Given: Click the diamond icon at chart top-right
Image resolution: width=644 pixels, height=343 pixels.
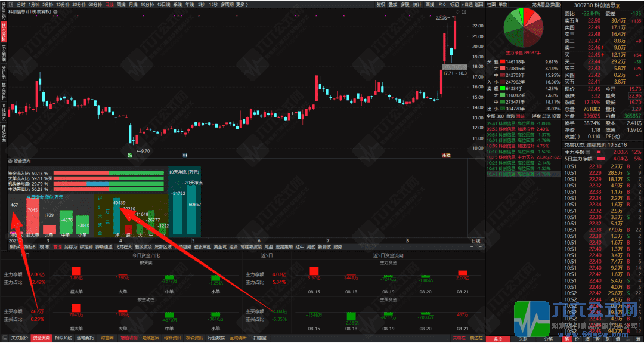Looking at the screenshot, I should click(457, 12).
